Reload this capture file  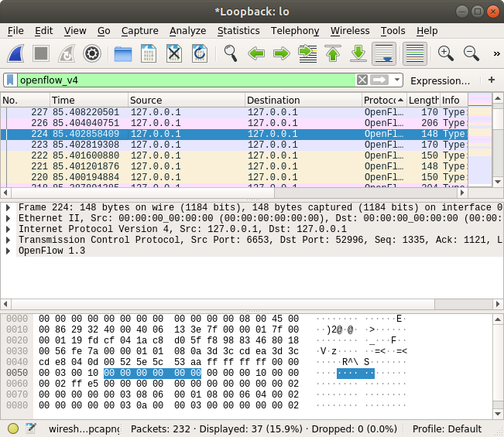point(200,53)
